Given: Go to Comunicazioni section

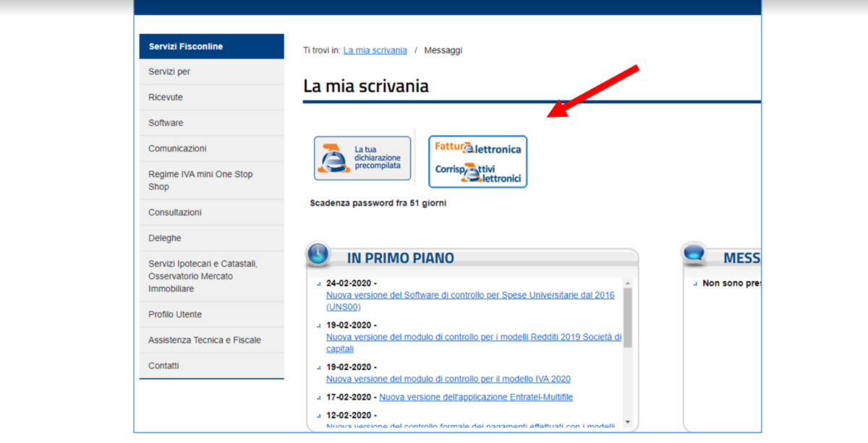Looking at the screenshot, I should (177, 148).
